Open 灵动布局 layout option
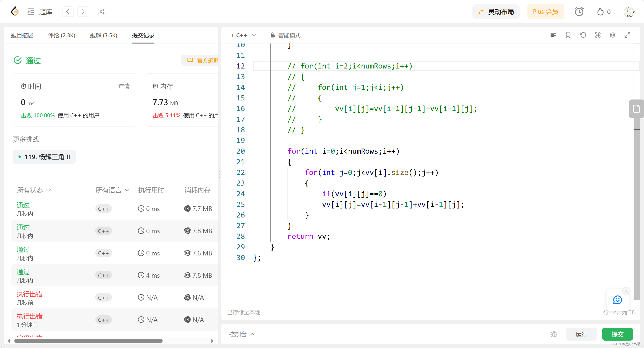644x348 pixels. pyautogui.click(x=496, y=12)
